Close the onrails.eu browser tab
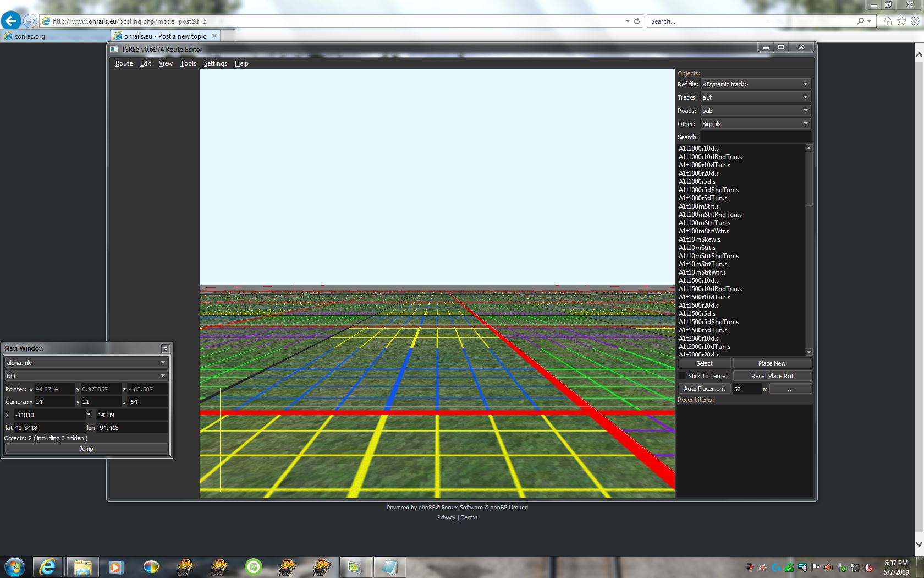The height and width of the screenshot is (578, 924). click(x=215, y=36)
